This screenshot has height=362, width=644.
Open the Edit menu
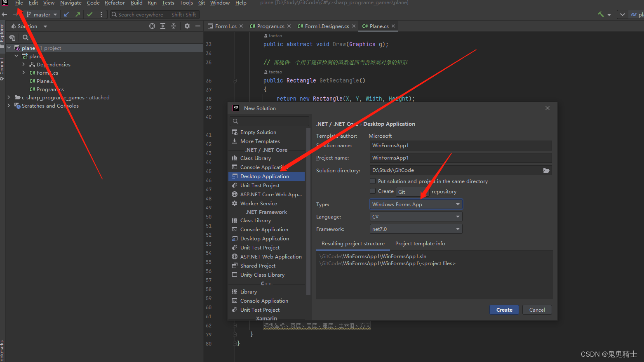[33, 3]
